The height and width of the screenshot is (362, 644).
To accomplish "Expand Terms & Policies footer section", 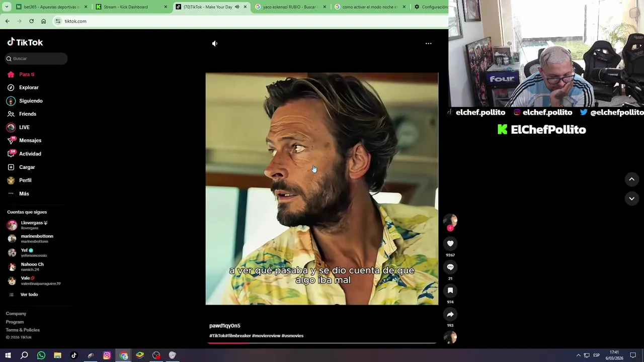I will pyautogui.click(x=23, y=330).
